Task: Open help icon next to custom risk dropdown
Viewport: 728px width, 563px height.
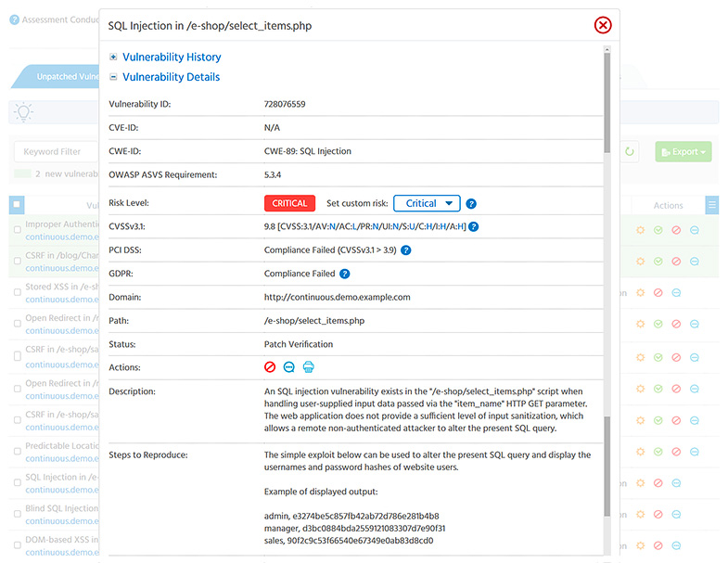Action: tap(471, 204)
